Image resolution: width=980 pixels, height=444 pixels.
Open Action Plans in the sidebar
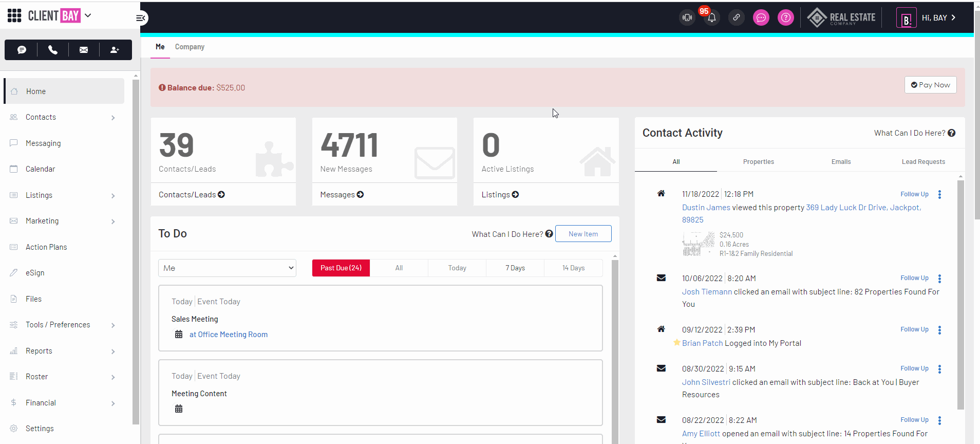(46, 247)
